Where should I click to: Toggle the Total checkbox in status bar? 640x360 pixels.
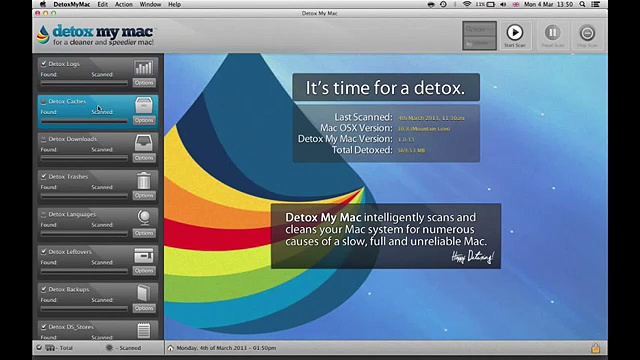(39, 348)
